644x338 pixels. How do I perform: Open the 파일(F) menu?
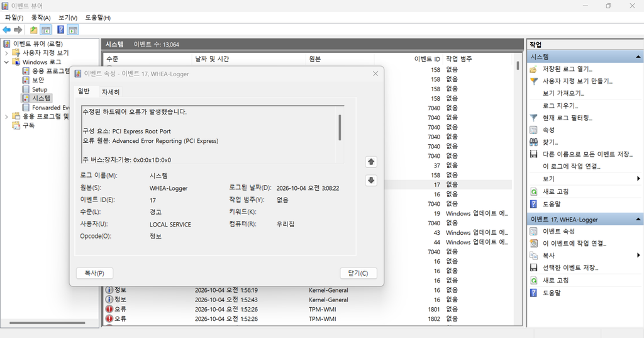14,18
